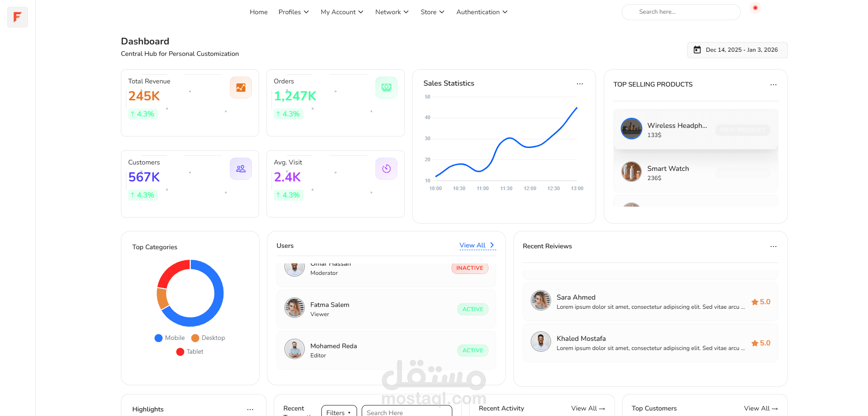Expand the My Account dropdown
This screenshot has height=416, width=868.
342,12
